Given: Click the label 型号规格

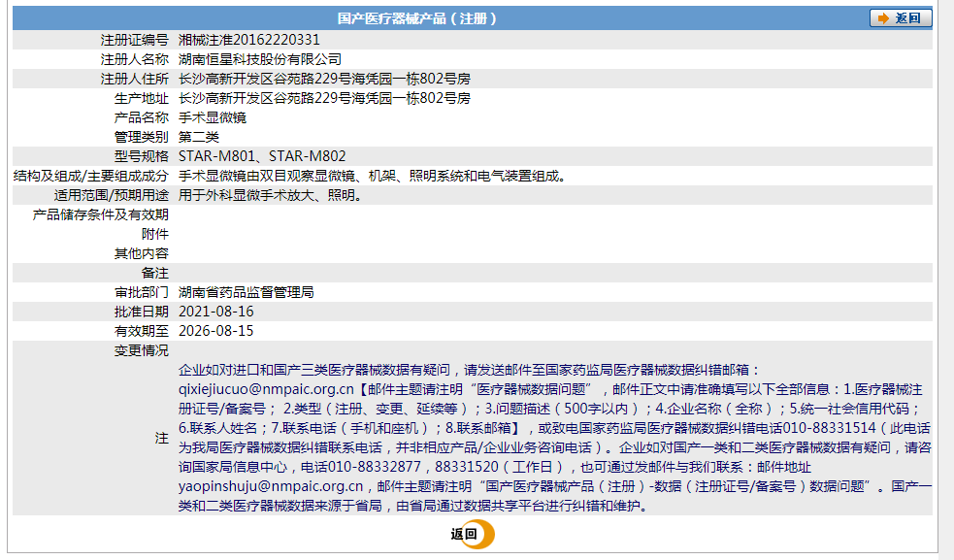Looking at the screenshot, I should [141, 156].
